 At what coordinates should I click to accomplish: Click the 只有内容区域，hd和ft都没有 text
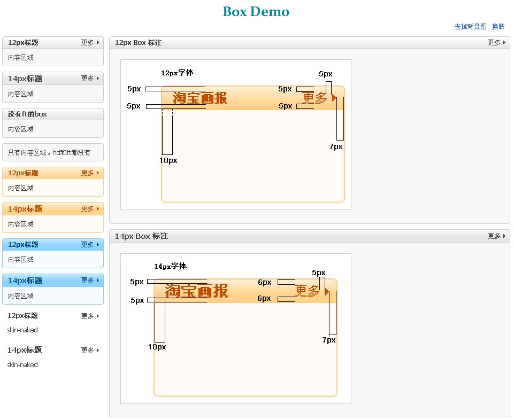point(49,152)
